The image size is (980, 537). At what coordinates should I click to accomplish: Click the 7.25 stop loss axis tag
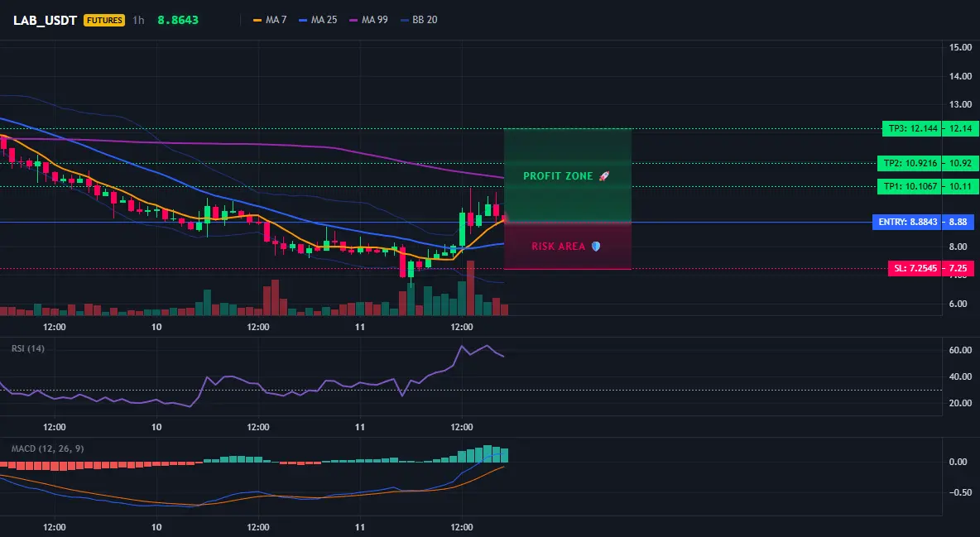tap(958, 268)
